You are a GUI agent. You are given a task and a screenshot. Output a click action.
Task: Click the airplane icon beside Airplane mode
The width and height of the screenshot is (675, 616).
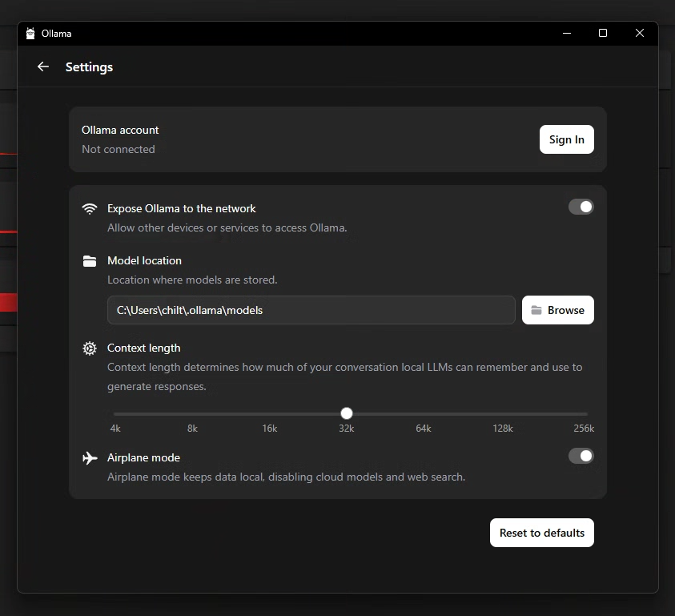pyautogui.click(x=90, y=458)
